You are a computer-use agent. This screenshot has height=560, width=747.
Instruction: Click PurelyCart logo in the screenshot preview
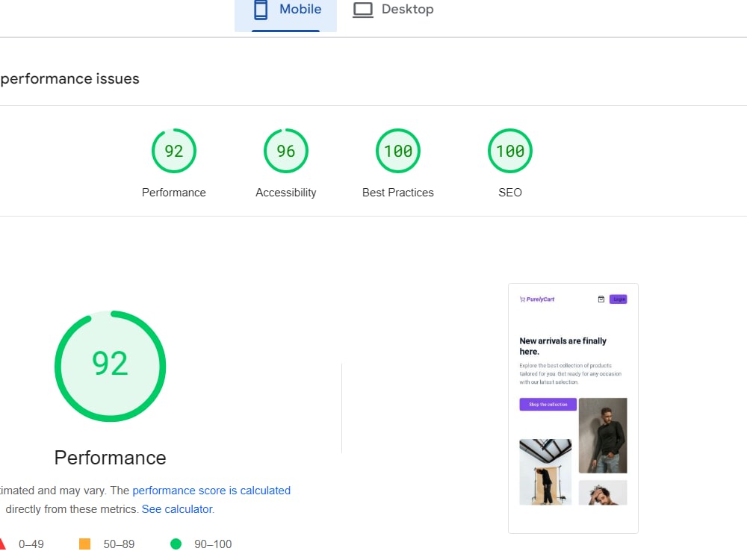pyautogui.click(x=537, y=299)
